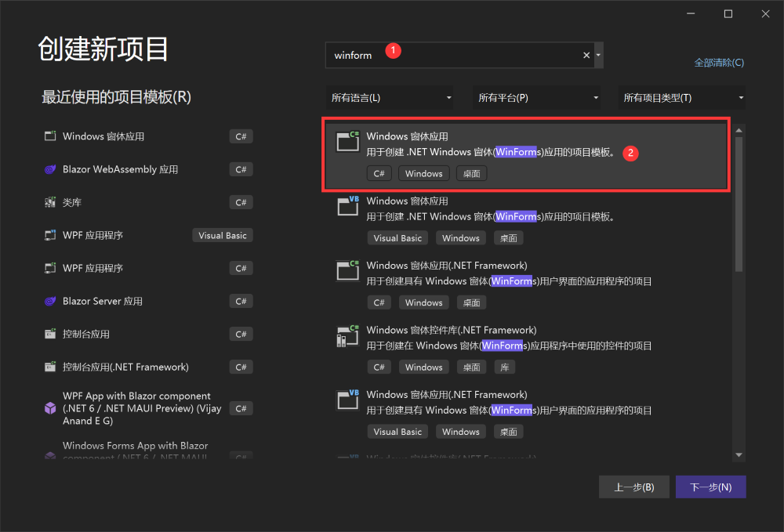The width and height of the screenshot is (784, 532).
Task: Minimize the 创建新项目 window
Action: point(691,13)
